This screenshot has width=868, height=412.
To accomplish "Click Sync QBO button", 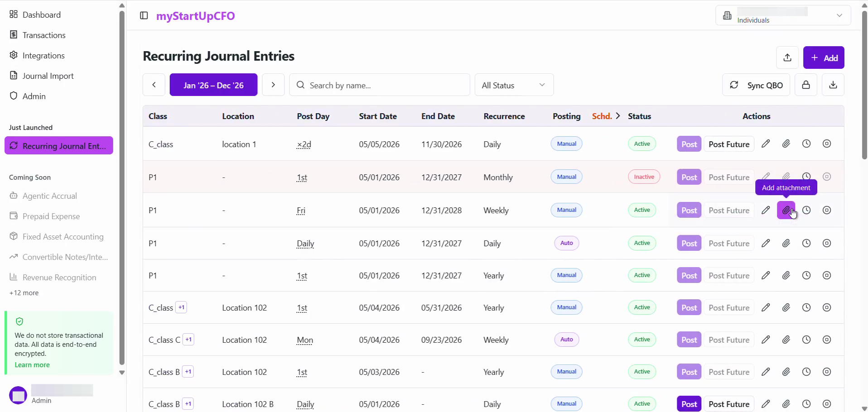I will coord(756,85).
